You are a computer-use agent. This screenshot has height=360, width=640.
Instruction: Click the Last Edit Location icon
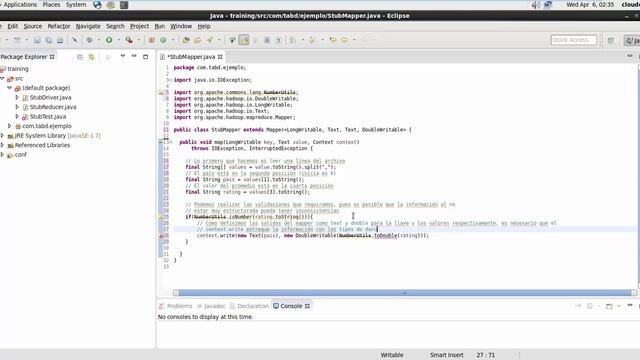[333, 40]
